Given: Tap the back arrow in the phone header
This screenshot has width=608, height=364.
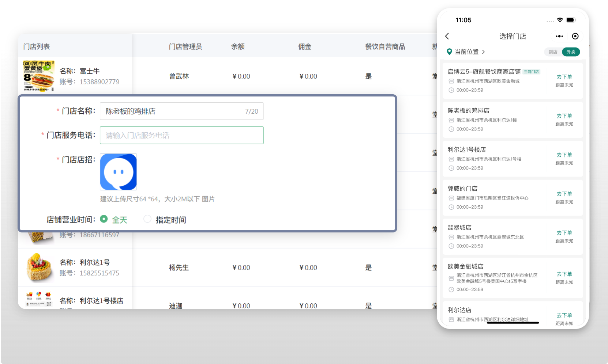Looking at the screenshot, I should 447,36.
